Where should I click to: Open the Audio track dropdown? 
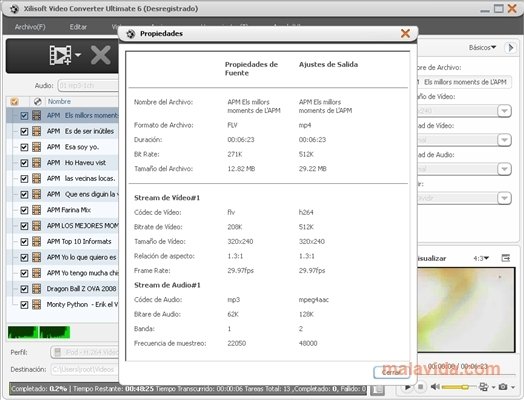pyautogui.click(x=88, y=86)
